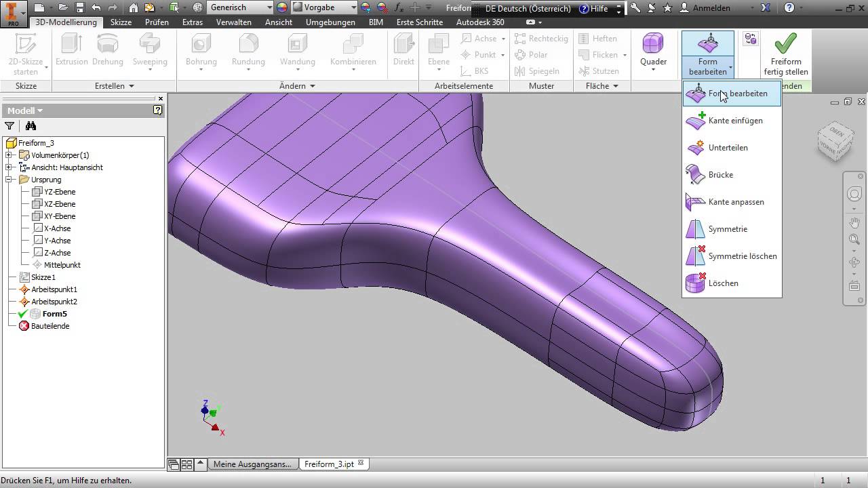Screen dimensions: 868x488
Task: Click the adjust appearance icon after Vorgabe
Action: (366, 8)
